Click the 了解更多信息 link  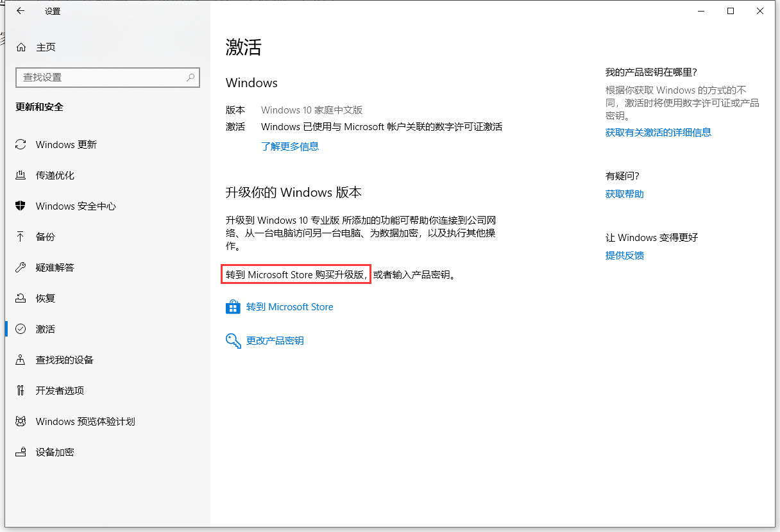coord(290,146)
